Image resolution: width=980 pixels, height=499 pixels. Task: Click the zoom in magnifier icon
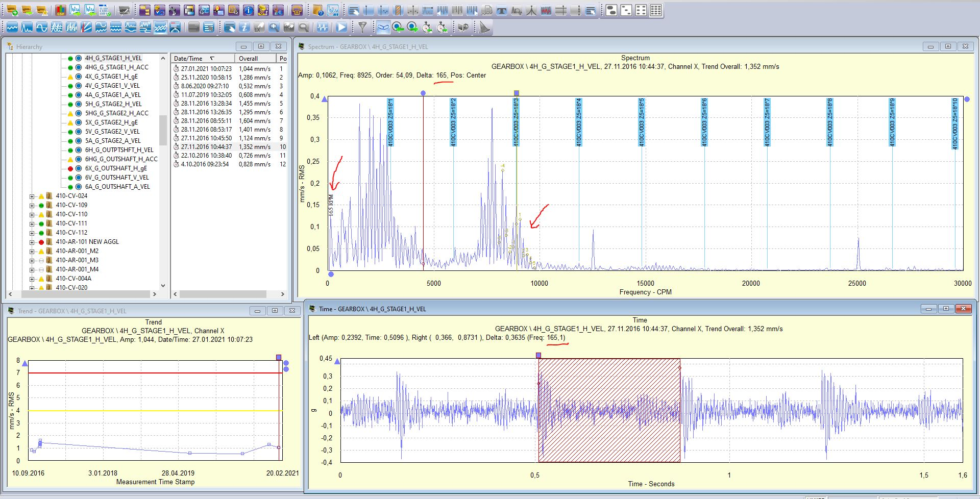click(x=274, y=27)
